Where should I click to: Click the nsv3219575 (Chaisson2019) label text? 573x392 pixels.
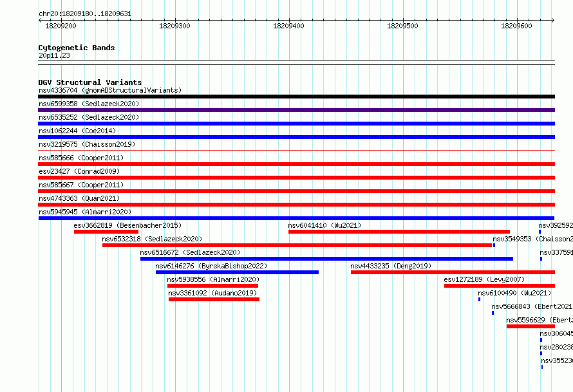(87, 144)
